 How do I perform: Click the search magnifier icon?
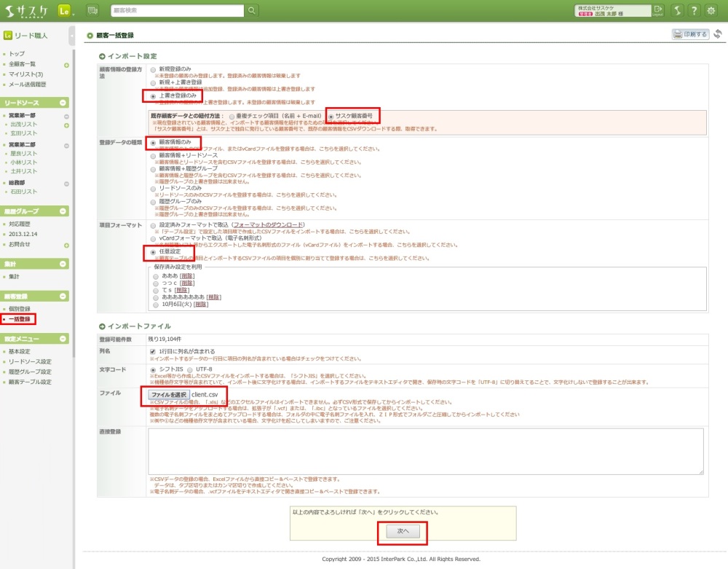(252, 10)
